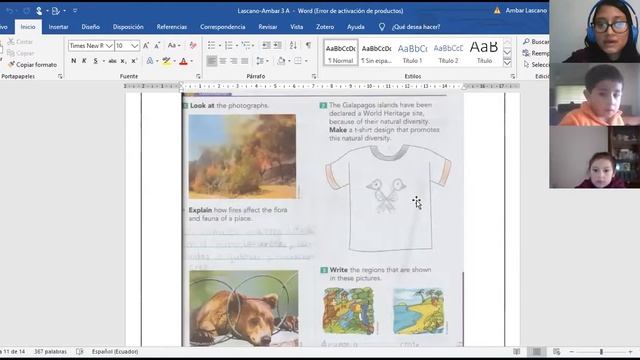Viewport: 640px width, 360px height.
Task: Open the font size 10 dropdown
Action: click(x=134, y=46)
